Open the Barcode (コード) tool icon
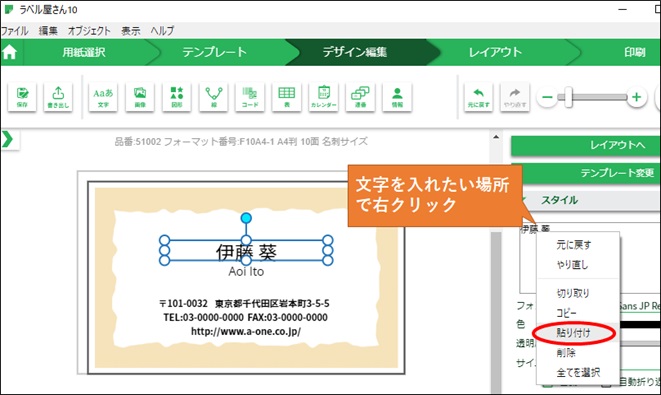 [x=250, y=97]
